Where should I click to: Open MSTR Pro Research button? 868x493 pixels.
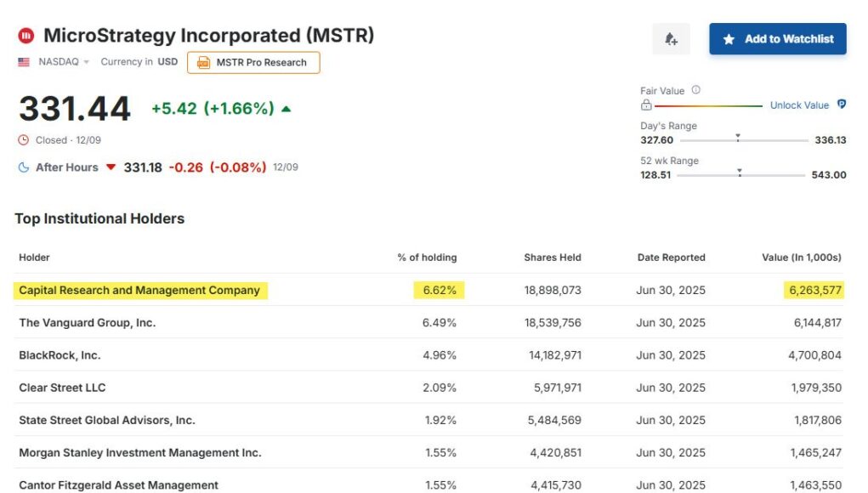pyautogui.click(x=253, y=63)
